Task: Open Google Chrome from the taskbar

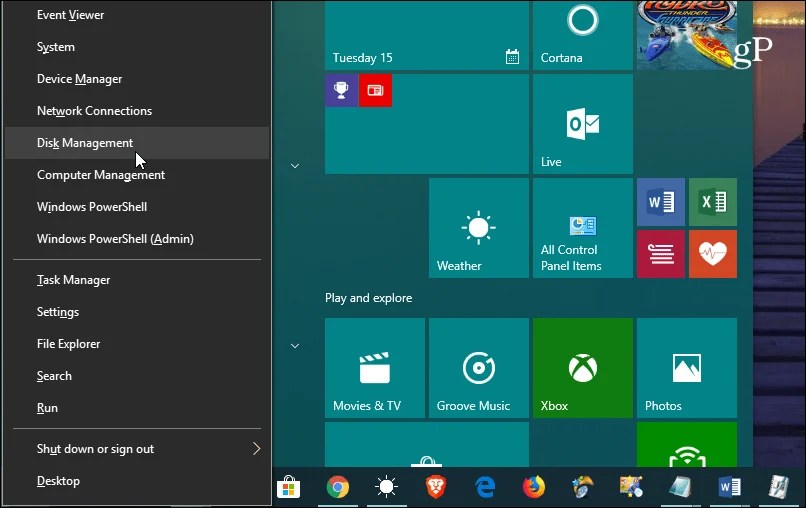Action: 338,487
